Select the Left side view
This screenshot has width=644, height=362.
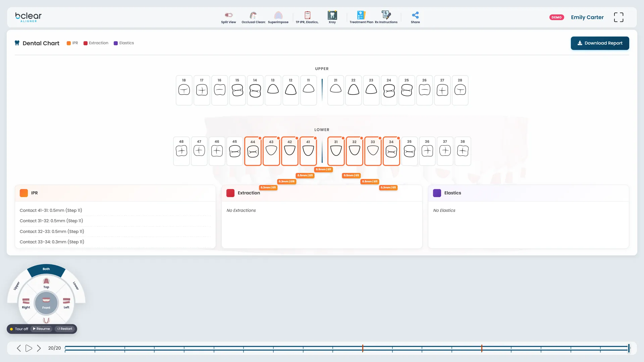point(66,303)
